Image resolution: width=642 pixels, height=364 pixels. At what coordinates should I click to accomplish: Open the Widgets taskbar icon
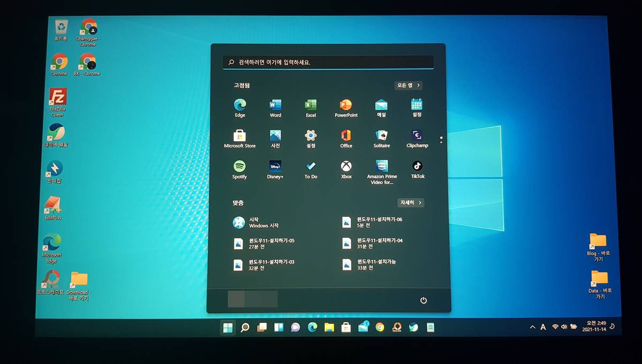[x=279, y=328]
